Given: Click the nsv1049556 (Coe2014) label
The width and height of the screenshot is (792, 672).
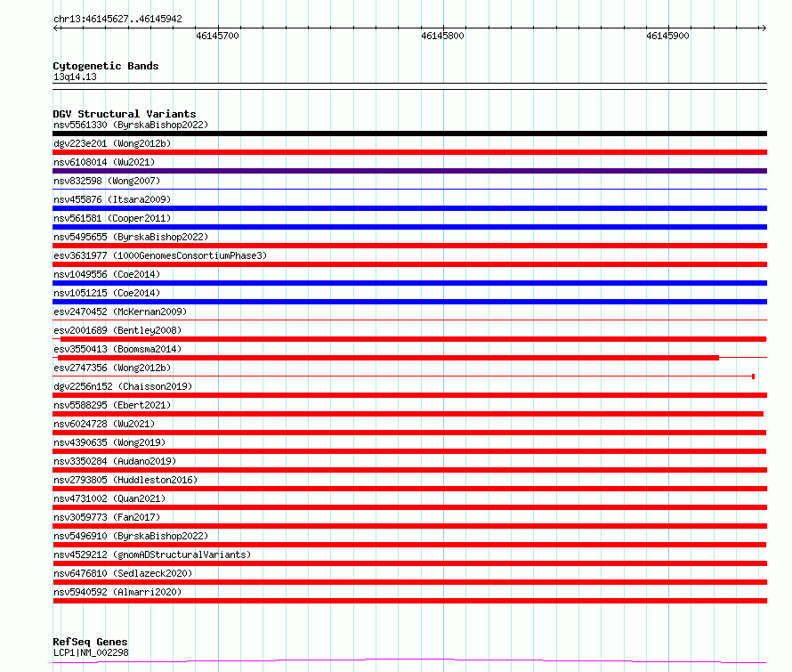Looking at the screenshot, I should point(107,274).
